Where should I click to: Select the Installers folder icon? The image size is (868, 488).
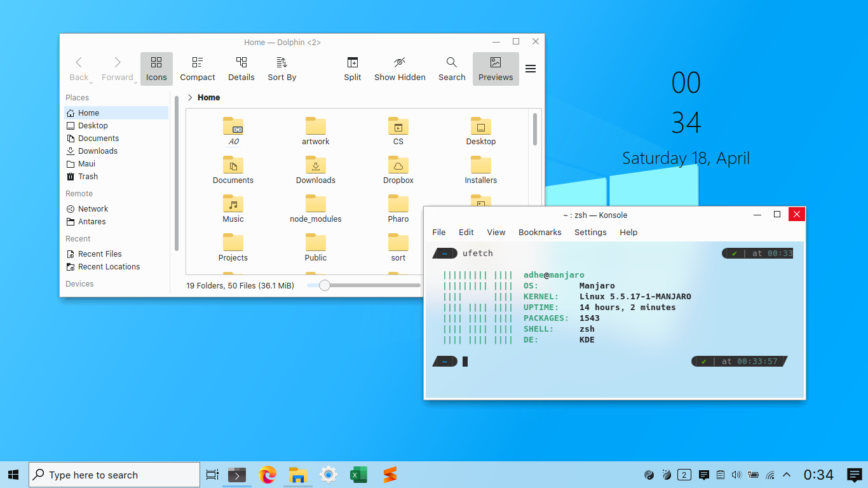click(x=481, y=165)
